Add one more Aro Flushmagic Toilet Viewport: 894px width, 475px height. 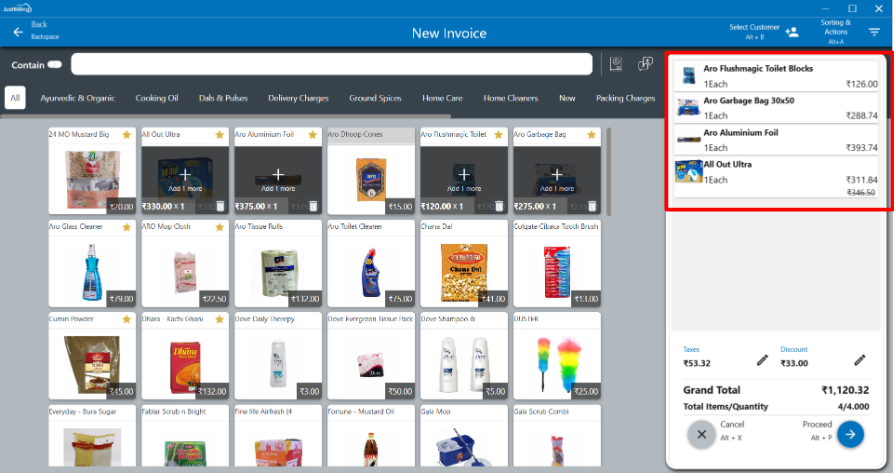coord(464,176)
